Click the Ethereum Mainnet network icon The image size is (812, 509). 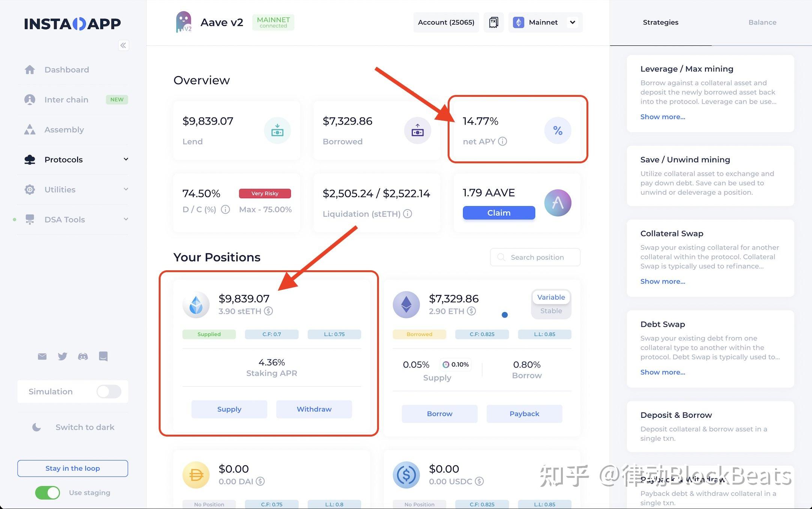[x=517, y=22]
